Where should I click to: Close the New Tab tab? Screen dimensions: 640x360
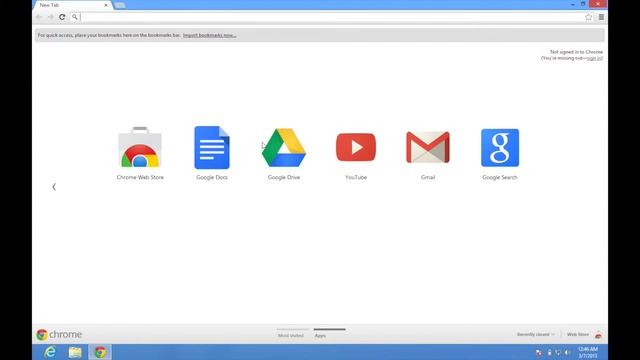click(x=106, y=5)
